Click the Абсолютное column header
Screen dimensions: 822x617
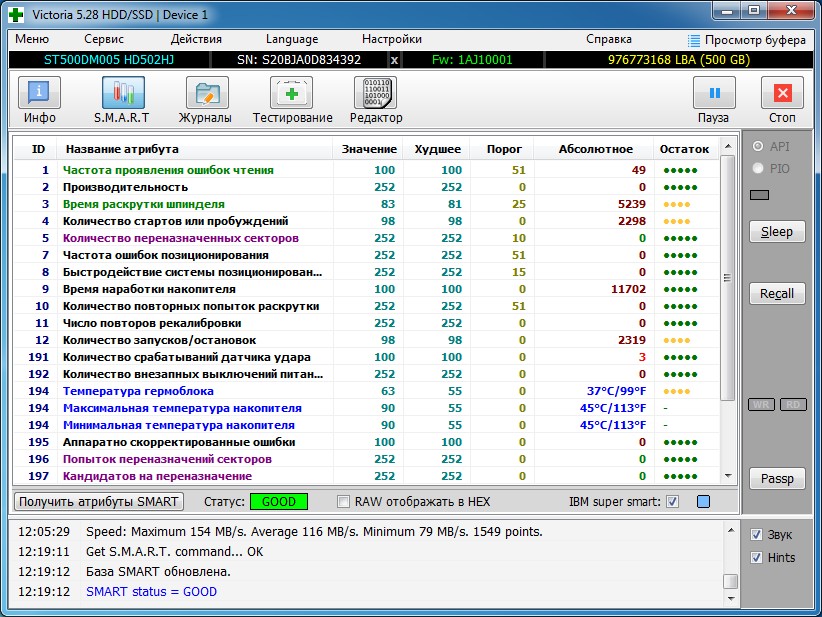point(594,149)
